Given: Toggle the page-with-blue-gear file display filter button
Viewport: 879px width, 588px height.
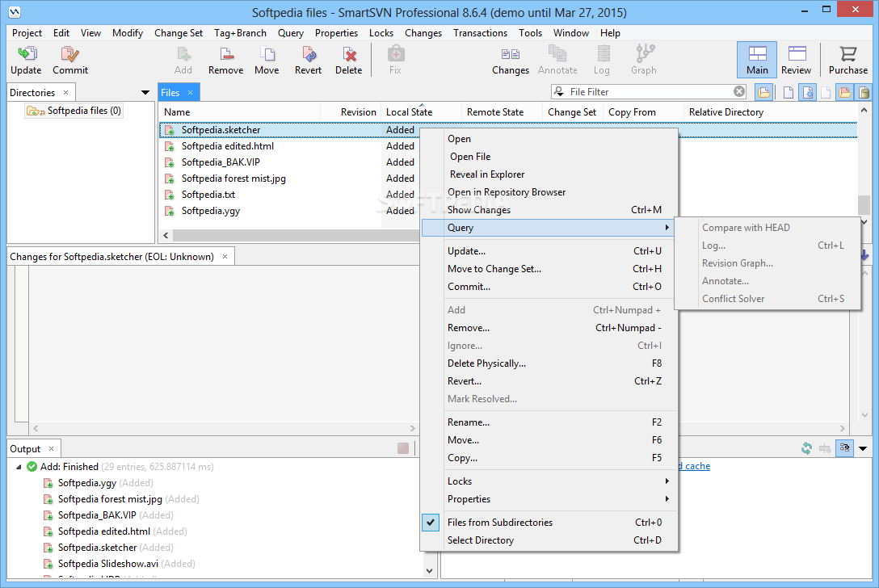Looking at the screenshot, I should point(807,92).
